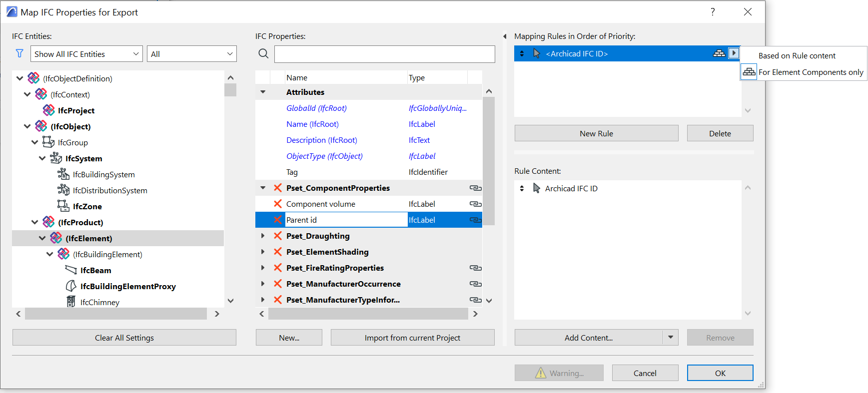Click the help question mark in title bar
The image size is (868, 393).
click(x=713, y=12)
